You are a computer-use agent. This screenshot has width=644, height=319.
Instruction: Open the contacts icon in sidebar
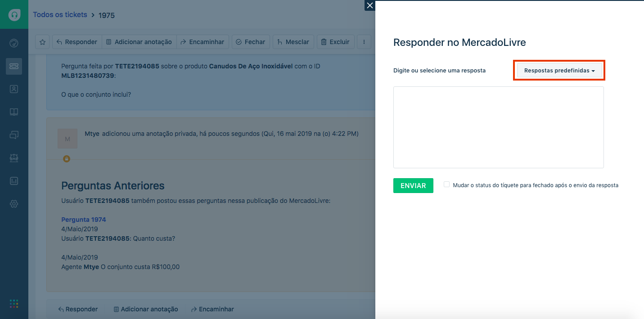(x=14, y=89)
